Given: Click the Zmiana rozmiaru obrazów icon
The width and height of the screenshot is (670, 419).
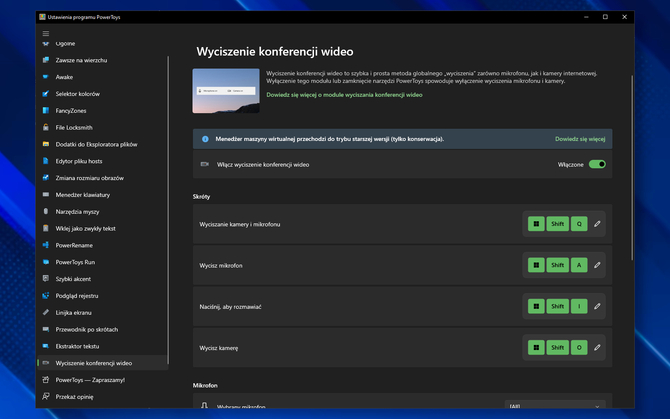Looking at the screenshot, I should [46, 178].
